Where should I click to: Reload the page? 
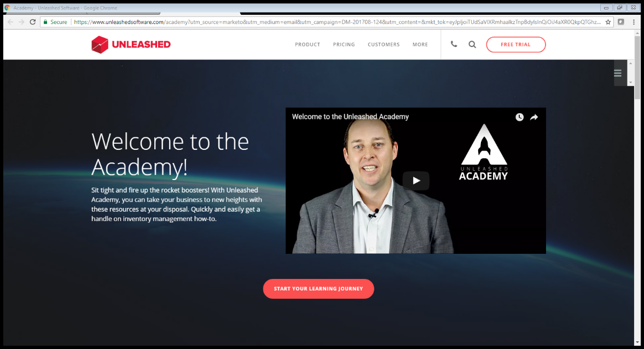point(33,21)
